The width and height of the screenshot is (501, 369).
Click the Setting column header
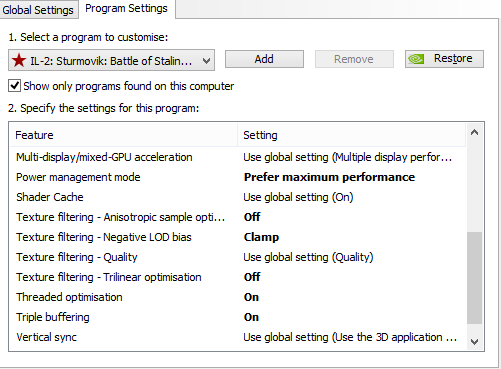[x=351, y=135]
